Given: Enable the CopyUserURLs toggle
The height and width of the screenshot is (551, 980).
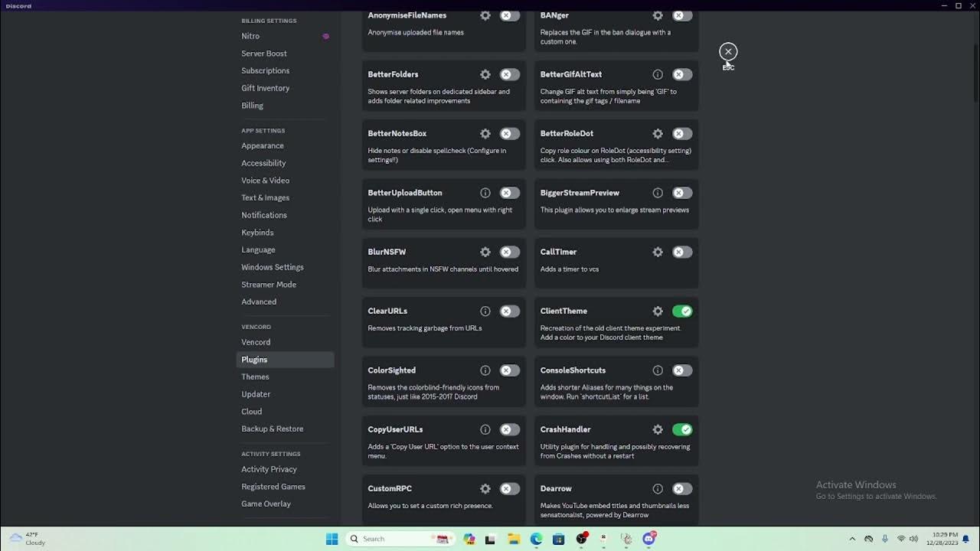Looking at the screenshot, I should coord(510,429).
